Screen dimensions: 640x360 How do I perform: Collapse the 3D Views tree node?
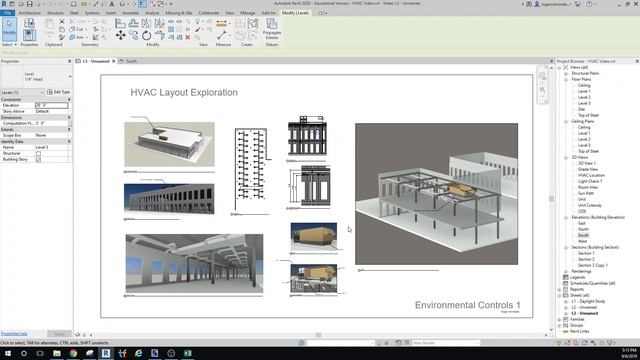[x=566, y=158]
